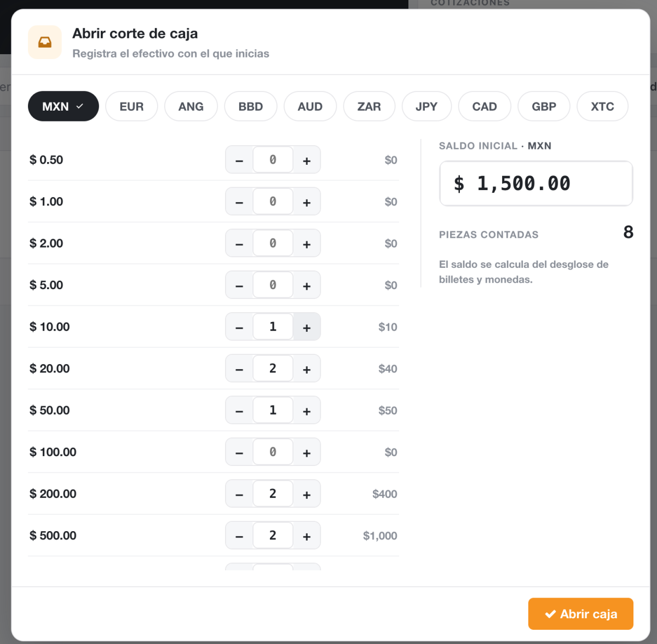The height and width of the screenshot is (644, 657).
Task: Choose the AUD currency chip
Action: [310, 106]
